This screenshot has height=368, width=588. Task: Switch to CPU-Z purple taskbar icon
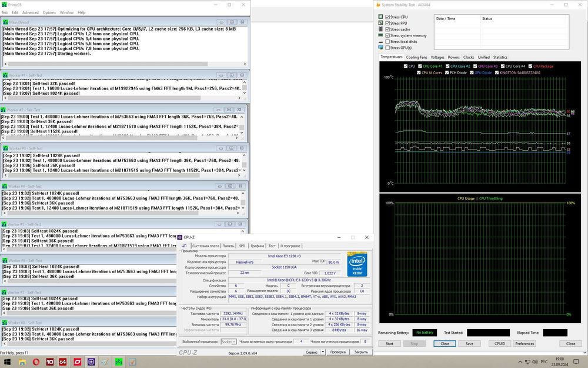click(x=91, y=362)
